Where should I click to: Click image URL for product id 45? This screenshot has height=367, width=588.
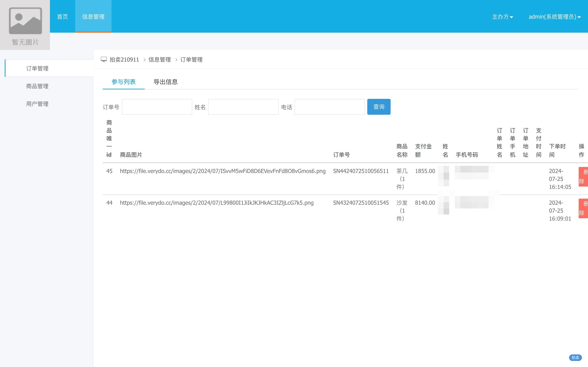point(223,171)
